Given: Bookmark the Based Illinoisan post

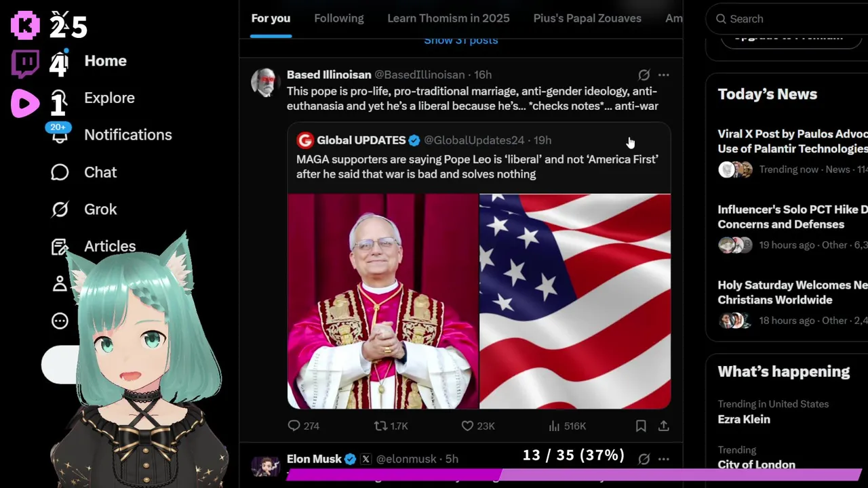Looking at the screenshot, I should (641, 426).
